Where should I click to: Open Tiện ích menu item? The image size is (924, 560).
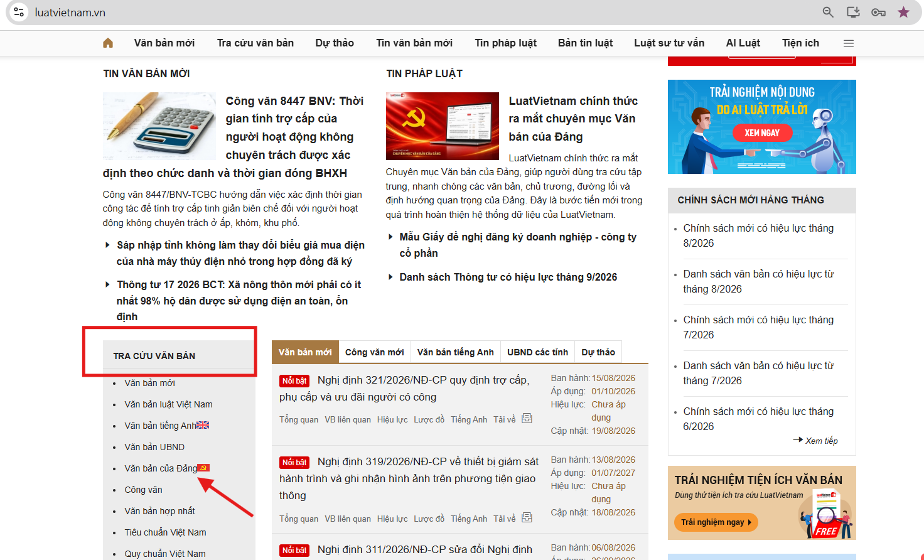tap(801, 43)
